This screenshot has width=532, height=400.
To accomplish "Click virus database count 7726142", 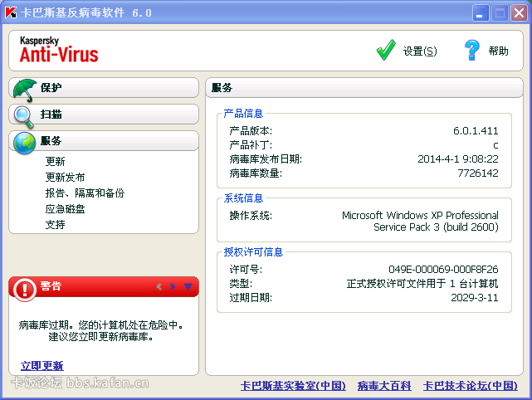I will tap(478, 173).
